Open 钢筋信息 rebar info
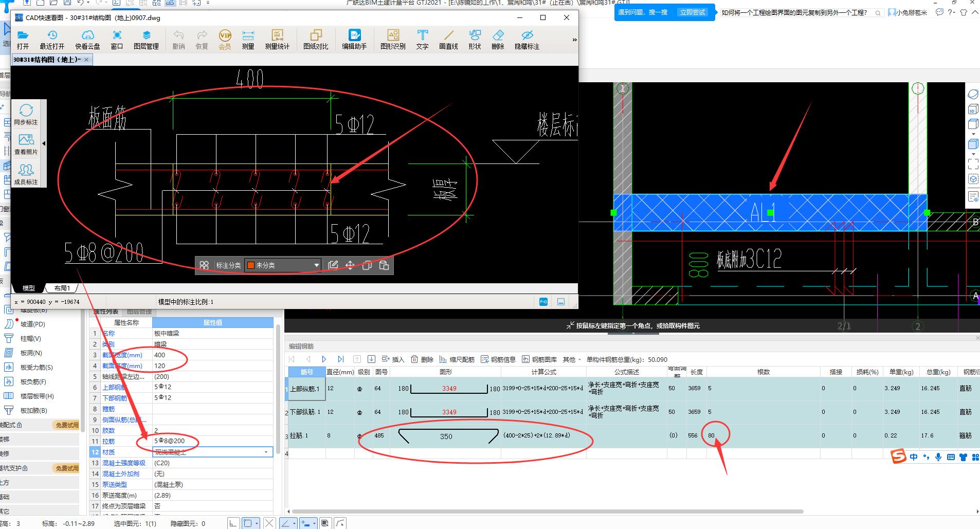980x529 pixels. click(x=498, y=359)
